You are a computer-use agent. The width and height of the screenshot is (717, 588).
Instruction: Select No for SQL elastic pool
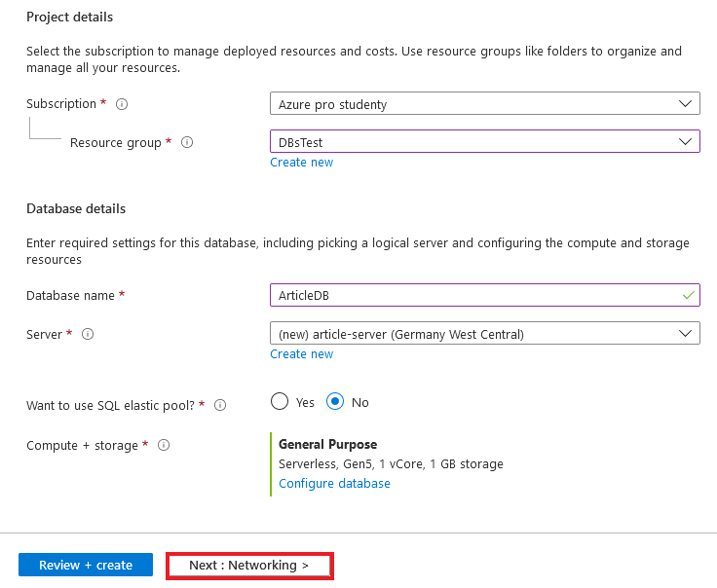pyautogui.click(x=335, y=402)
